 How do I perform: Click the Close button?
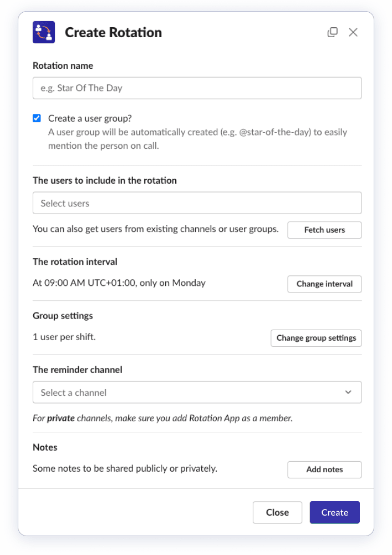pos(277,512)
